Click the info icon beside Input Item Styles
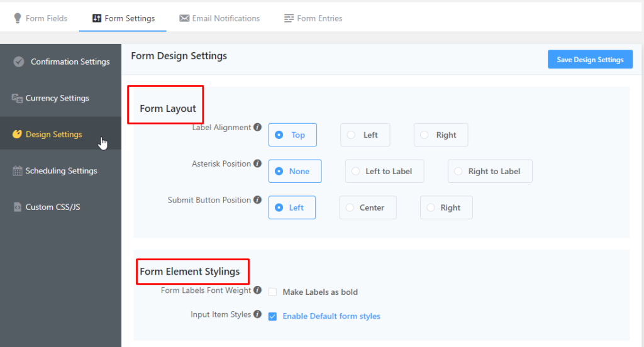The width and height of the screenshot is (644, 347). click(x=257, y=314)
